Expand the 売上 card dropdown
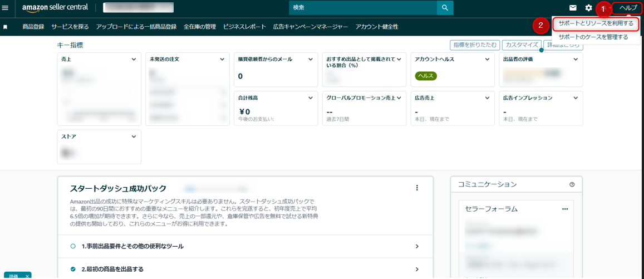The height and width of the screenshot is (279, 644). tap(134, 59)
